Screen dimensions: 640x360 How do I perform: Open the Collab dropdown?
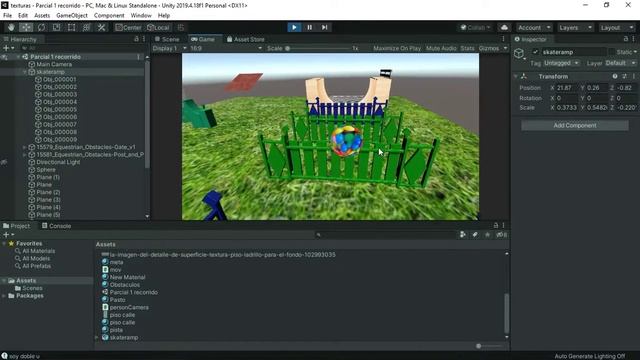(x=475, y=27)
